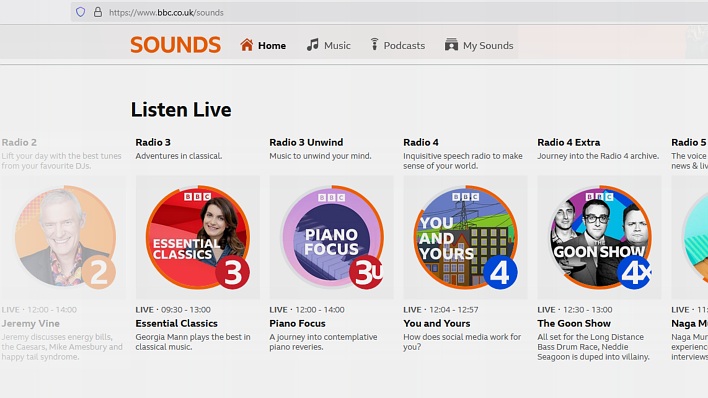Focus the bbc.co.uk/sounds address bar
This screenshot has height=398, width=708.
[x=388, y=12]
